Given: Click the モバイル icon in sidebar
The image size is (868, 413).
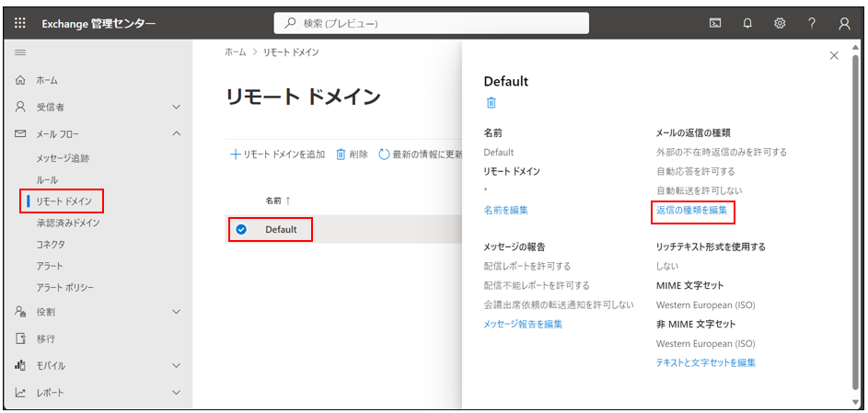Looking at the screenshot, I should (20, 365).
